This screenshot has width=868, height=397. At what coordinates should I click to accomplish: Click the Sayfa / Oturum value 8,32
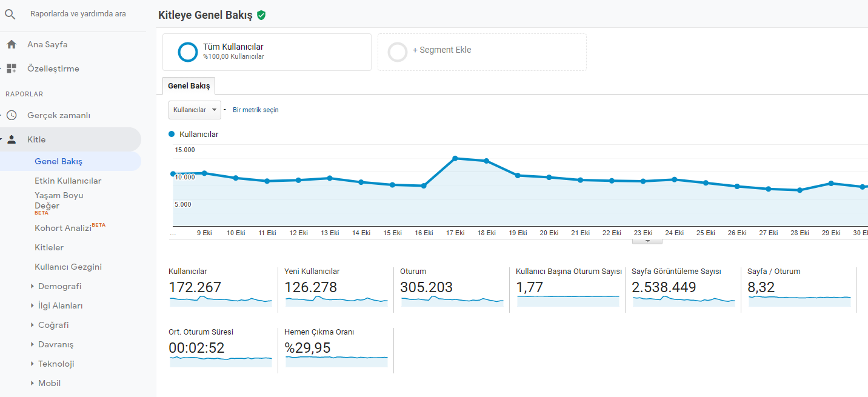coord(761,287)
